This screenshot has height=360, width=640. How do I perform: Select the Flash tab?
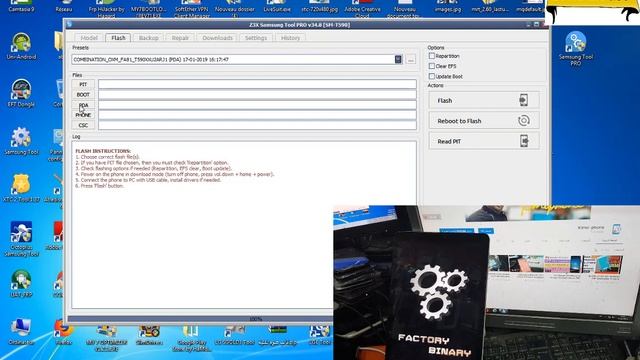click(118, 38)
